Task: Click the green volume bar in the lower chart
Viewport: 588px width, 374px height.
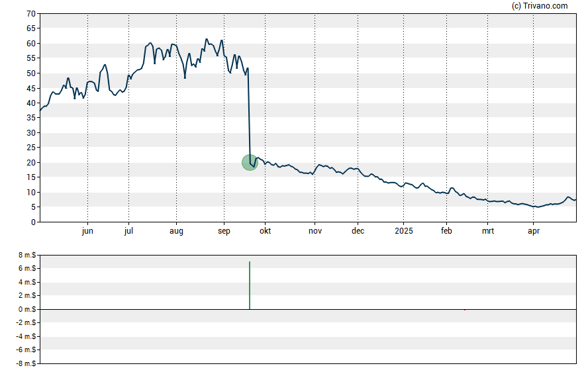Action: pos(250,285)
